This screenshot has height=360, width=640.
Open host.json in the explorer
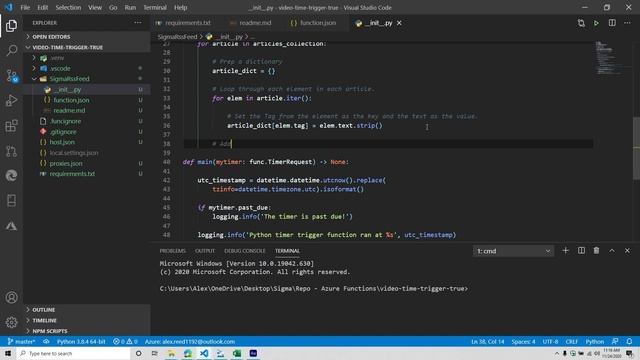coord(62,142)
